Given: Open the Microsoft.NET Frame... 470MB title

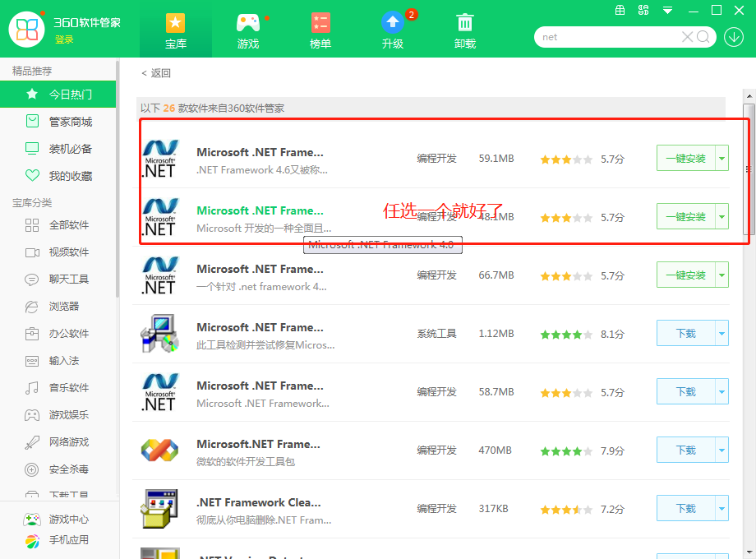Looking at the screenshot, I should click(258, 444).
